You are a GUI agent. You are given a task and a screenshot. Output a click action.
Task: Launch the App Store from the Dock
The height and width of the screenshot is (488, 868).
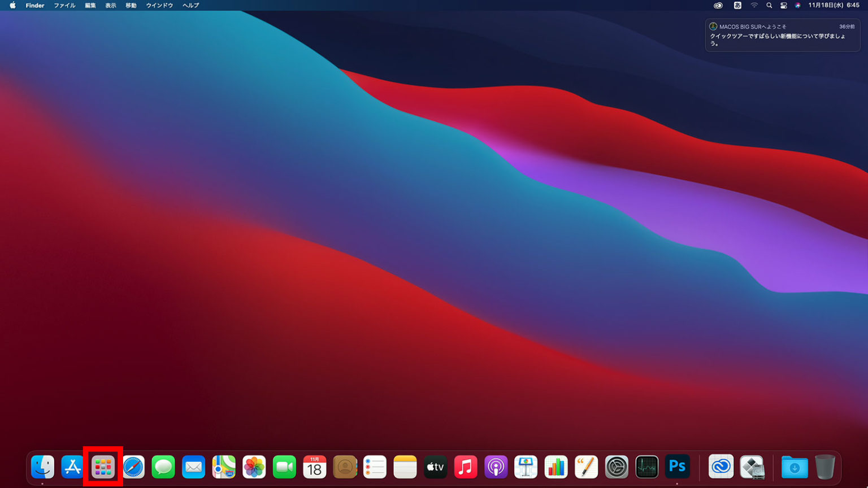[x=72, y=467]
